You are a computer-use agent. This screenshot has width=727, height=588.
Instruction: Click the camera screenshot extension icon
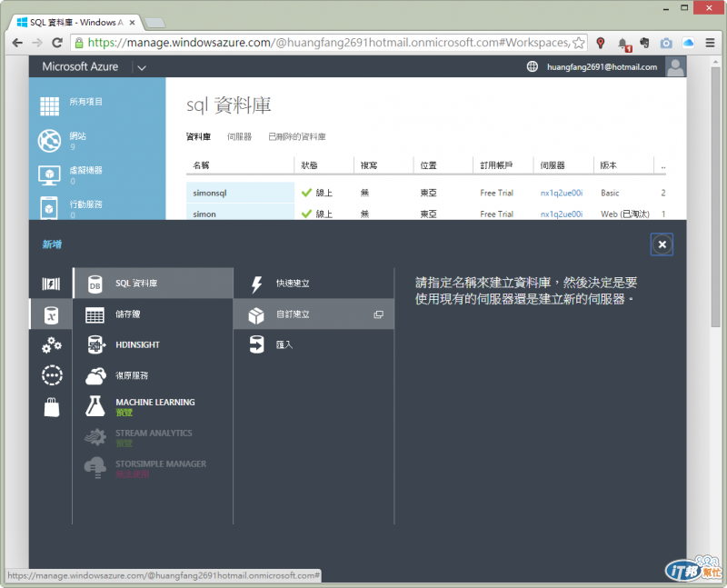coord(666,43)
